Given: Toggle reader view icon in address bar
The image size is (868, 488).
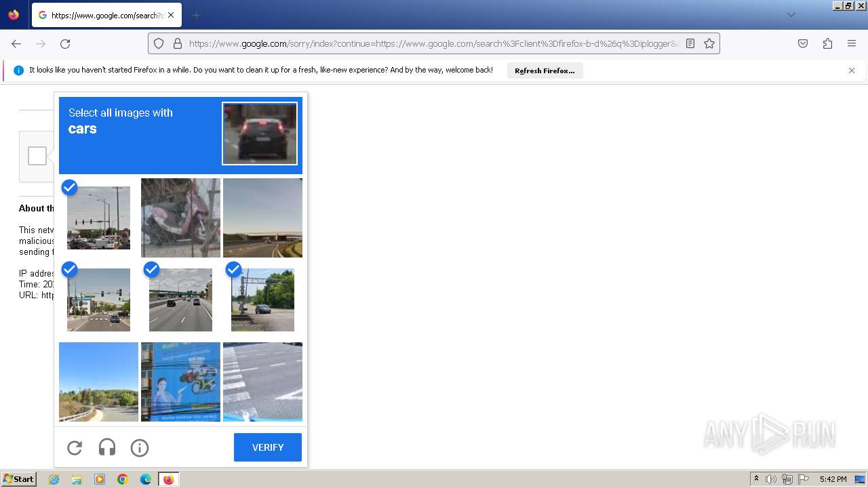Looking at the screenshot, I should pos(690,43).
